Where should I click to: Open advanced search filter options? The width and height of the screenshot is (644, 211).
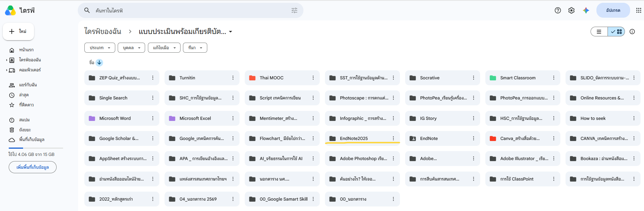point(294,10)
